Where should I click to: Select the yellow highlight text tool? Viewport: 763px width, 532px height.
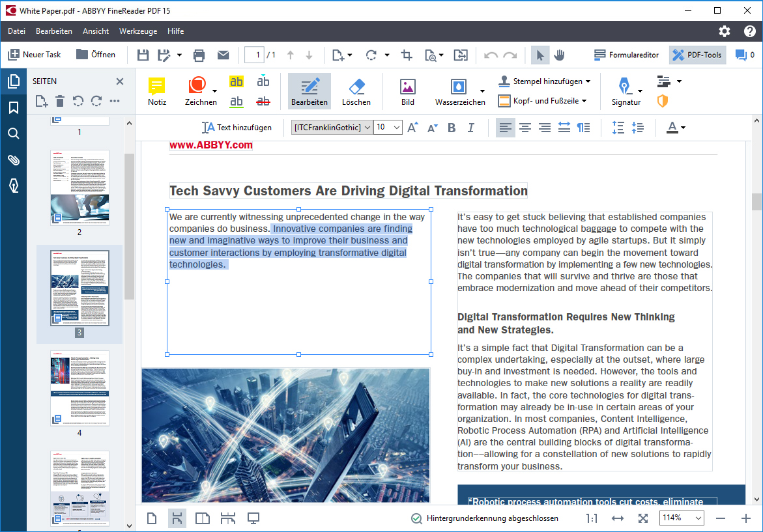pyautogui.click(x=236, y=81)
